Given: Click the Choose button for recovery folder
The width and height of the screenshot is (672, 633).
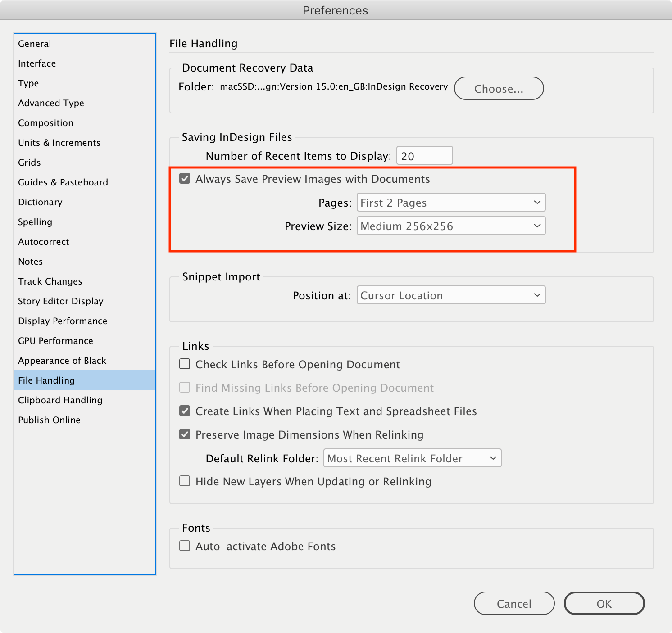Looking at the screenshot, I should pyautogui.click(x=499, y=88).
